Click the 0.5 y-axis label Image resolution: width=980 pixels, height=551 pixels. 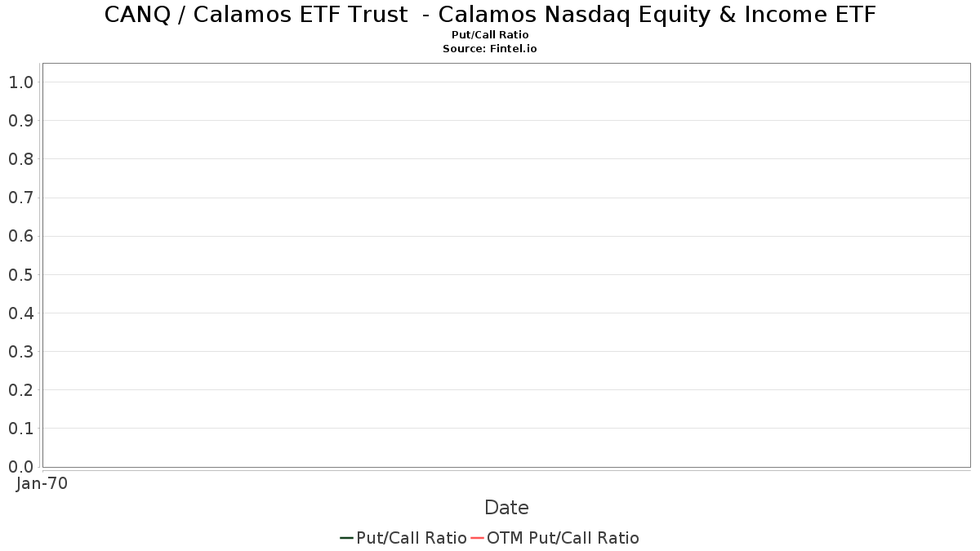click(21, 275)
